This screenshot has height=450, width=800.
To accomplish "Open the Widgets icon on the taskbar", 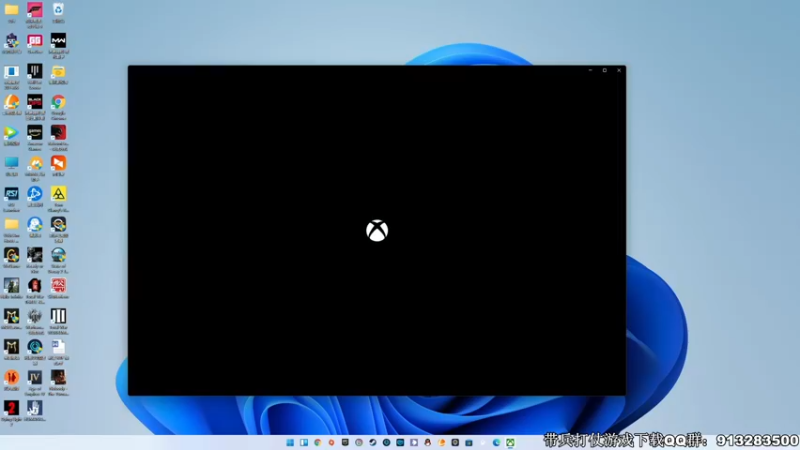I will pos(304,442).
